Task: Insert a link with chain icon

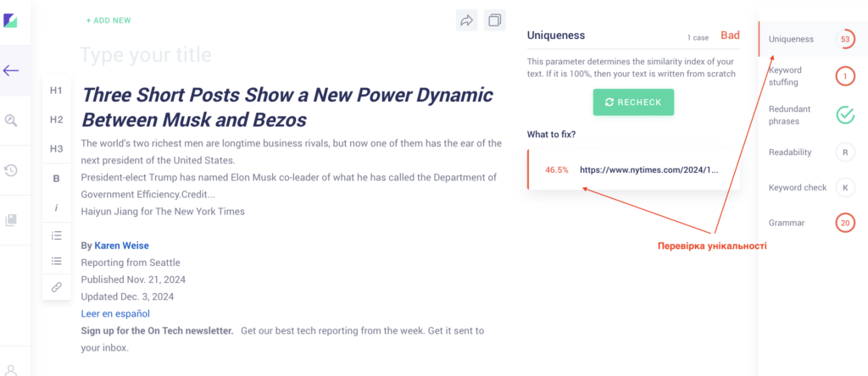Action: 57,287
